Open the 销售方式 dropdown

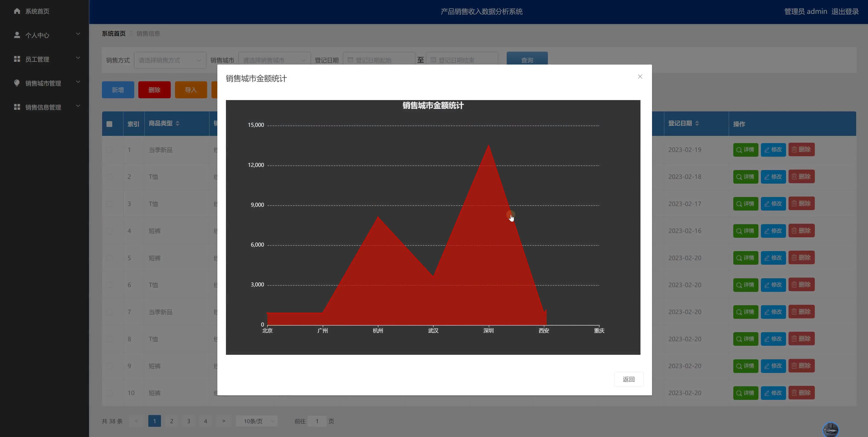(x=170, y=60)
